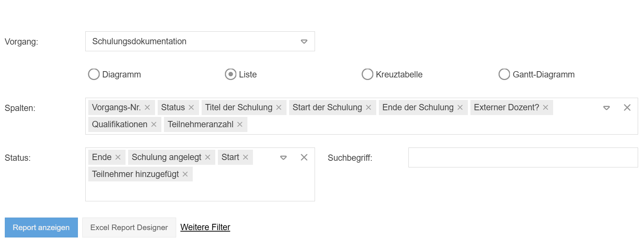Expand the Spalten dropdown arrow
Image resolution: width=644 pixels, height=243 pixels.
(606, 108)
